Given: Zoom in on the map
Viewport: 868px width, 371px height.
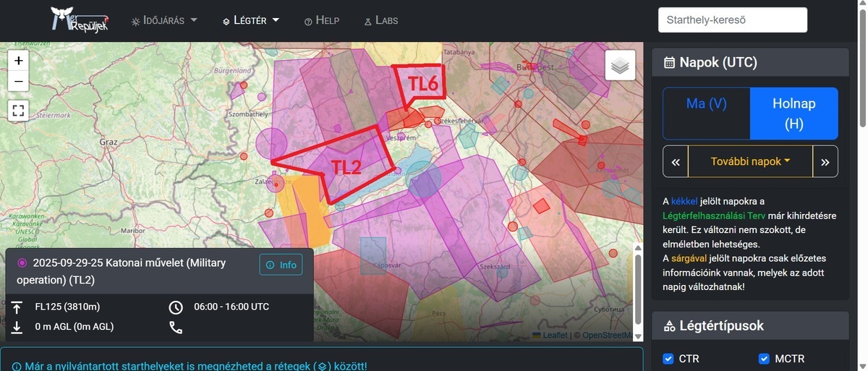Looking at the screenshot, I should point(19,61).
